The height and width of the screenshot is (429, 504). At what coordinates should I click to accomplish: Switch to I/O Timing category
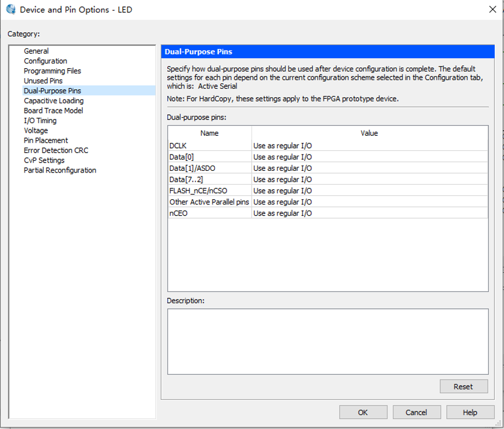tap(40, 121)
